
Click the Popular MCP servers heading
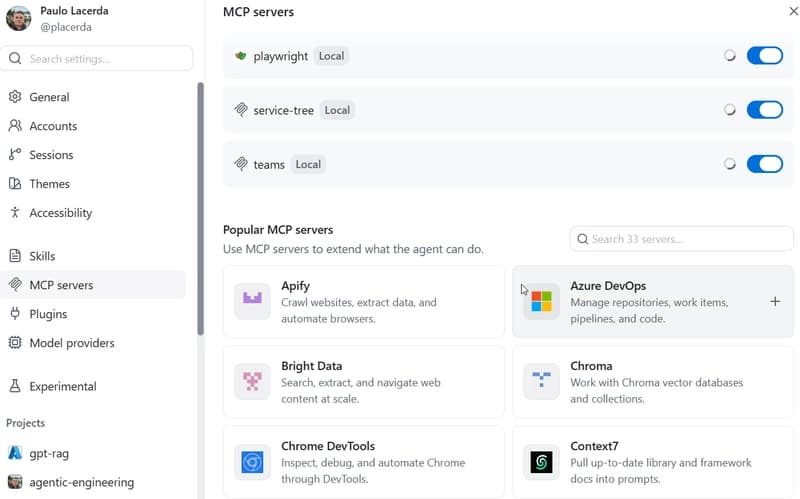point(278,230)
